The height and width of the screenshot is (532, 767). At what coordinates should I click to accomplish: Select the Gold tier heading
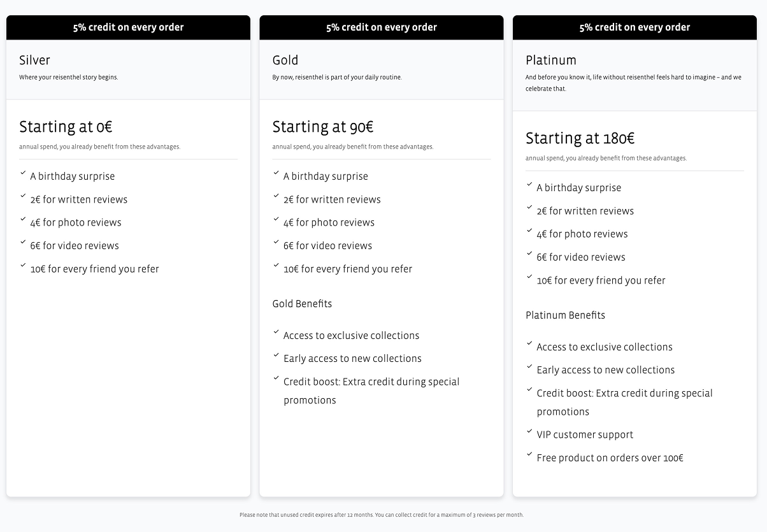[x=285, y=61]
